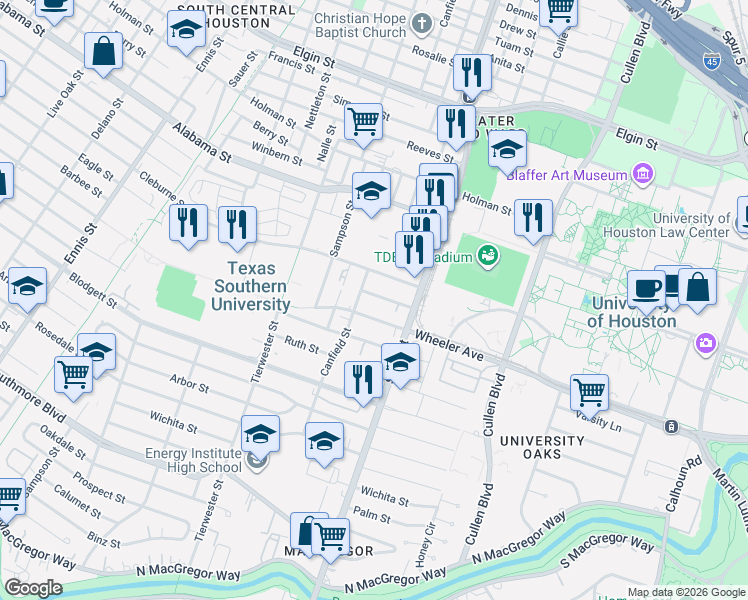This screenshot has height=600, width=748.
Task: Select the Wheeler Ave street label
Action: (x=449, y=345)
